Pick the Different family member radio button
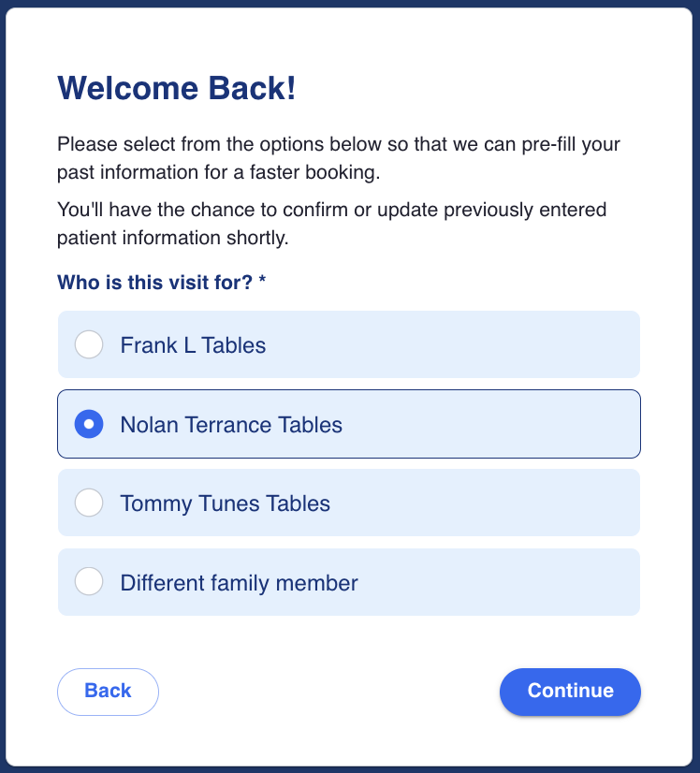 89,583
